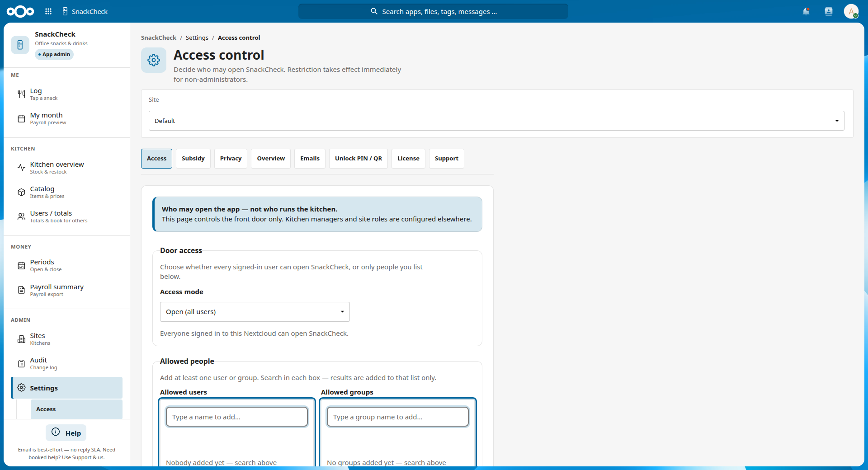Viewport: 868px width, 470px height.
Task: Switch to the Subsidy tab
Action: pyautogui.click(x=193, y=159)
